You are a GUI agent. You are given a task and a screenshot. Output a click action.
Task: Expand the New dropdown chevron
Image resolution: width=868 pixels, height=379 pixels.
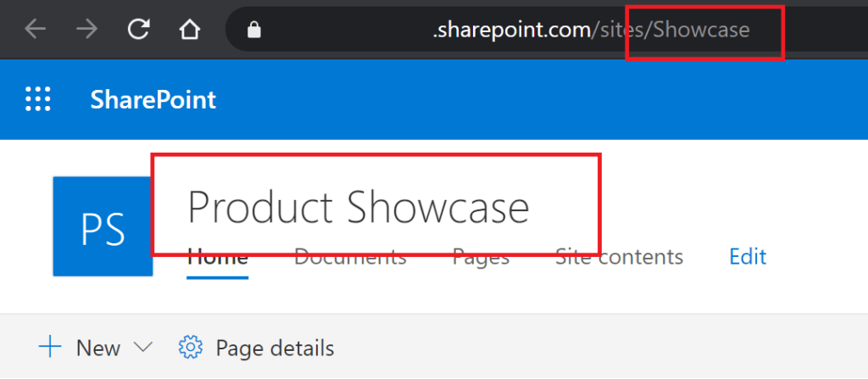pyautogui.click(x=142, y=348)
